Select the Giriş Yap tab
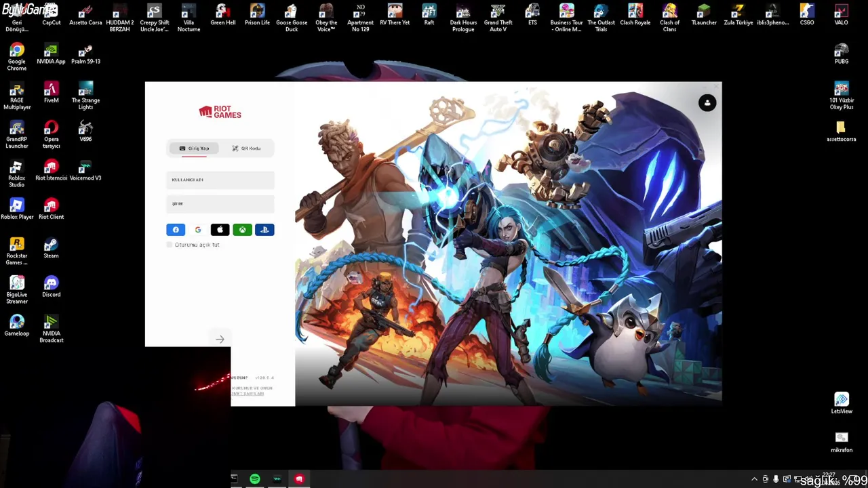The image size is (868, 488). pos(194,148)
